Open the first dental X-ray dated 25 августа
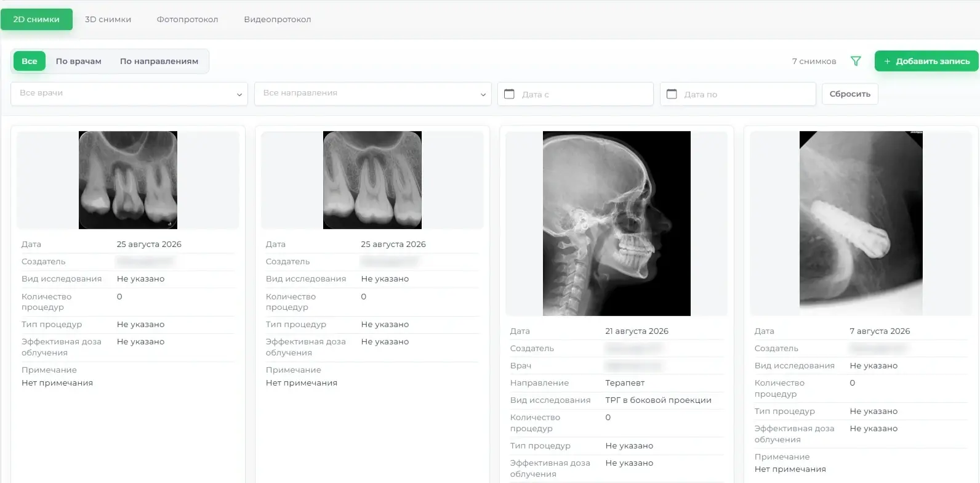The image size is (980, 483). (128, 180)
